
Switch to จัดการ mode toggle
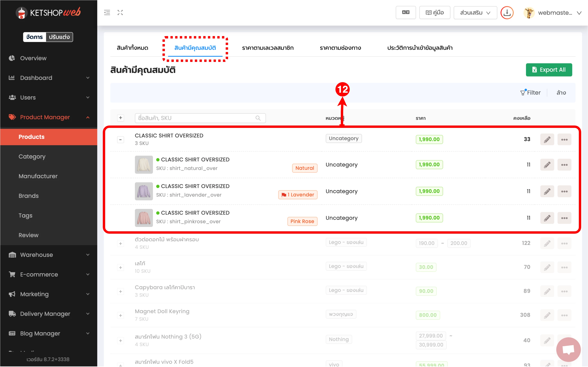(x=35, y=37)
